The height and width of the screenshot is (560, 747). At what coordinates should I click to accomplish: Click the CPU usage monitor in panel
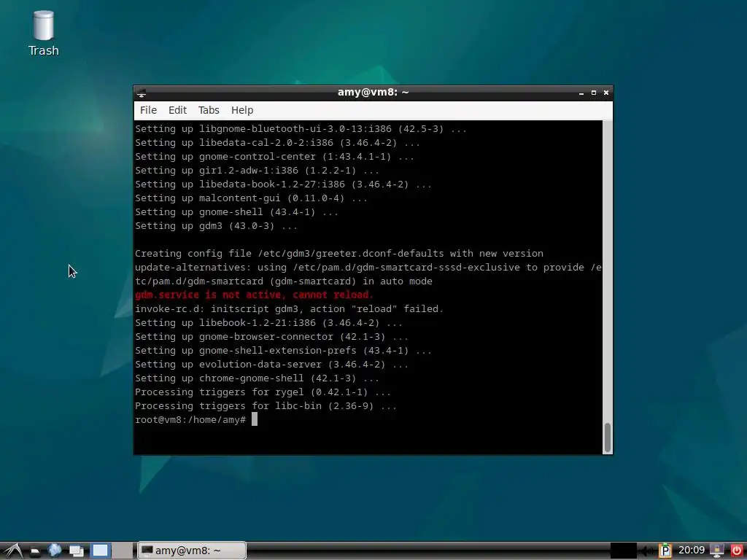[624, 551]
